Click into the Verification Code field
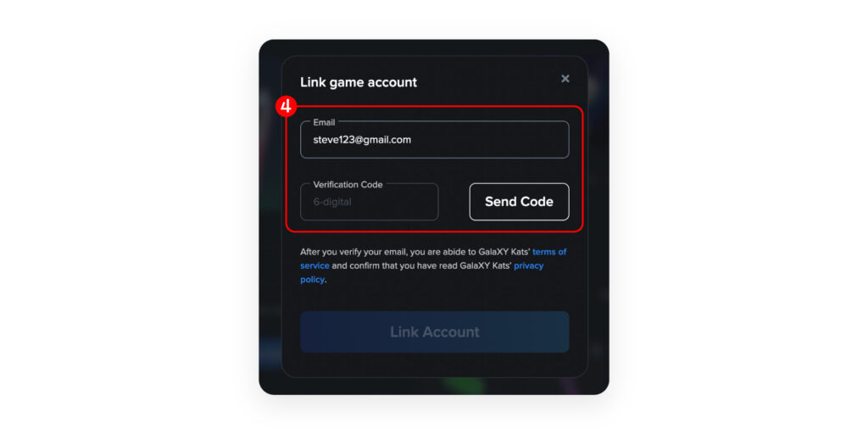The width and height of the screenshot is (868, 434). [370, 202]
